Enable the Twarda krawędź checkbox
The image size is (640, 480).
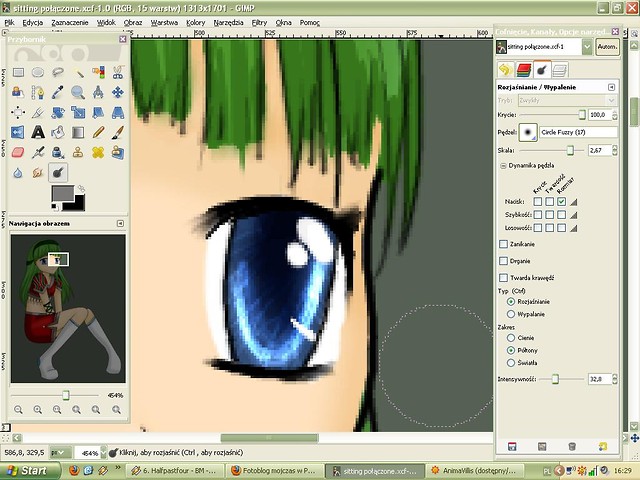coord(503,278)
